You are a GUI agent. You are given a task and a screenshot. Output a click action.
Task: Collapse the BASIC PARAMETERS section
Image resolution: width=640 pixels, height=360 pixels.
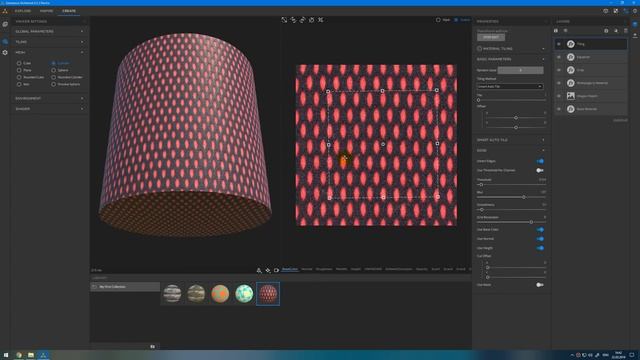click(510, 59)
